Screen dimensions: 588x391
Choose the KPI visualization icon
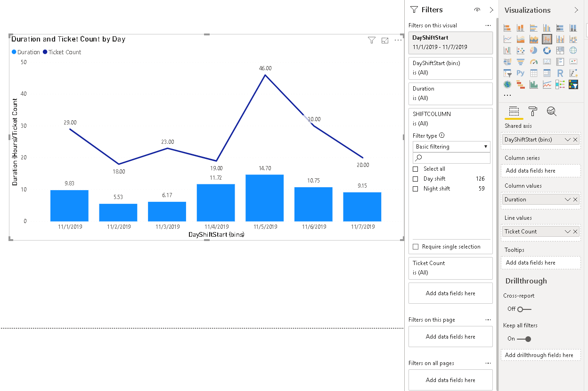coord(573,62)
